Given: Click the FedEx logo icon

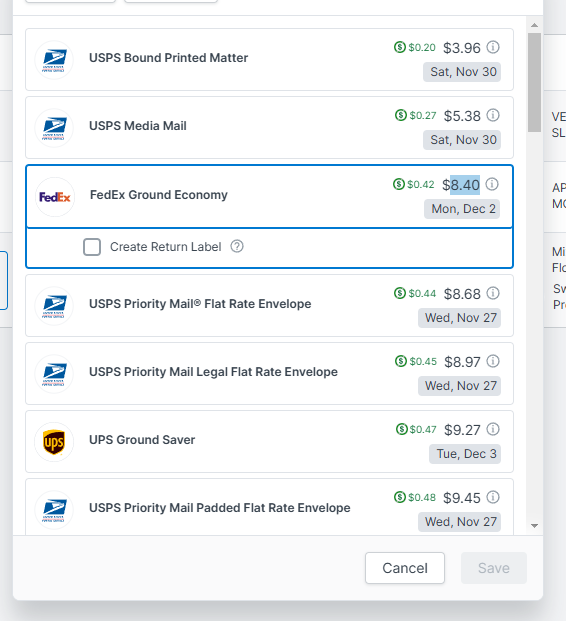Looking at the screenshot, I should (55, 197).
